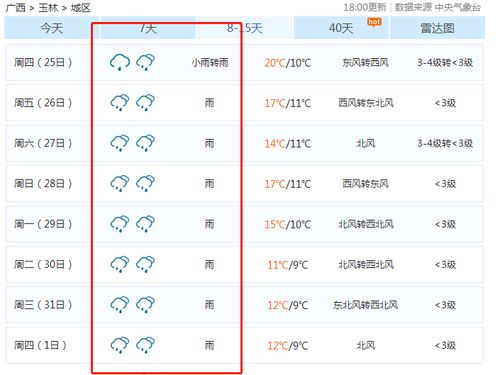Click night rain icon for 周四 1日
Image resolution: width=500 pixels, height=375 pixels.
[145, 345]
